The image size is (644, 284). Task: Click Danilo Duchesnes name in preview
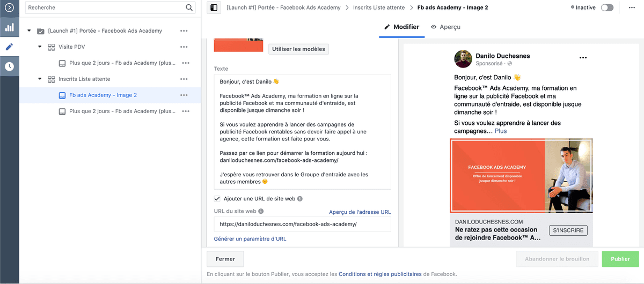tap(503, 55)
